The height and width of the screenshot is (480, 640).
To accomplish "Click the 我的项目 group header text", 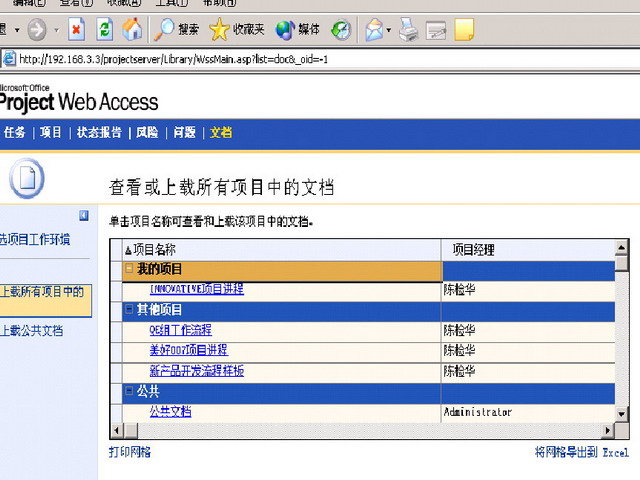I will click(x=159, y=269).
